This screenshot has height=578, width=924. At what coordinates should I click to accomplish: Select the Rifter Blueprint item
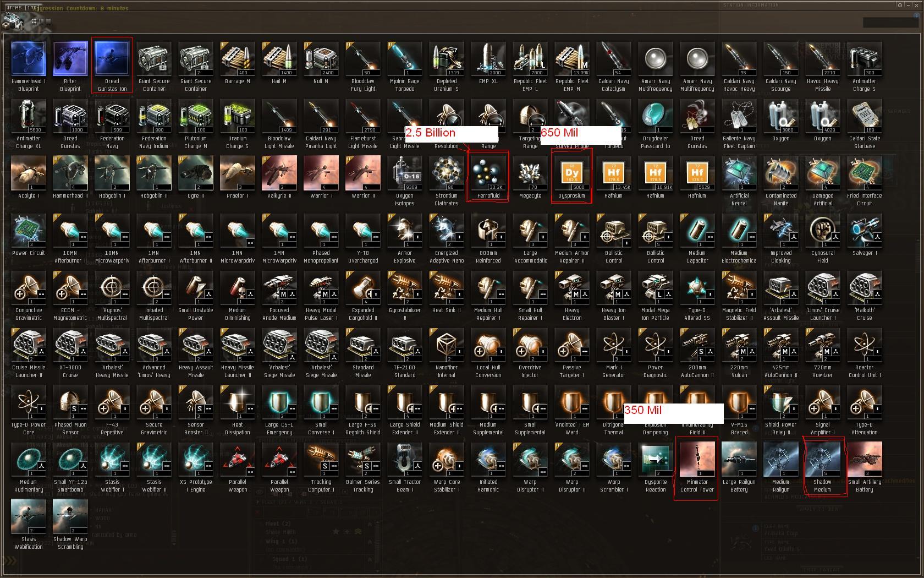70,66
